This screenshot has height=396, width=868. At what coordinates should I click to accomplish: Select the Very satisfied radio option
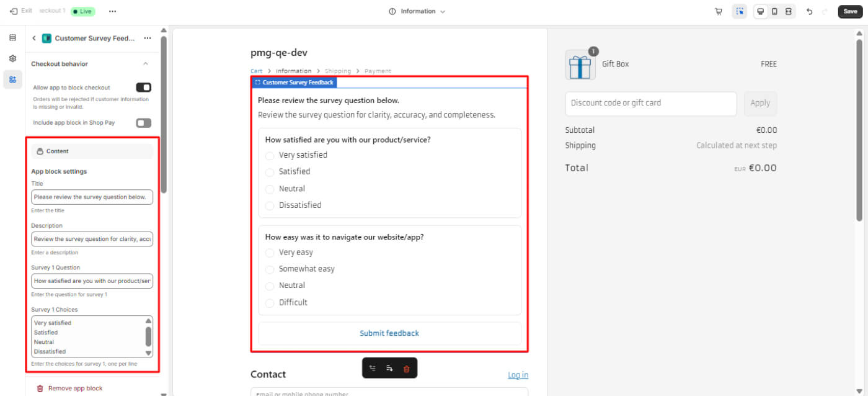coord(270,156)
